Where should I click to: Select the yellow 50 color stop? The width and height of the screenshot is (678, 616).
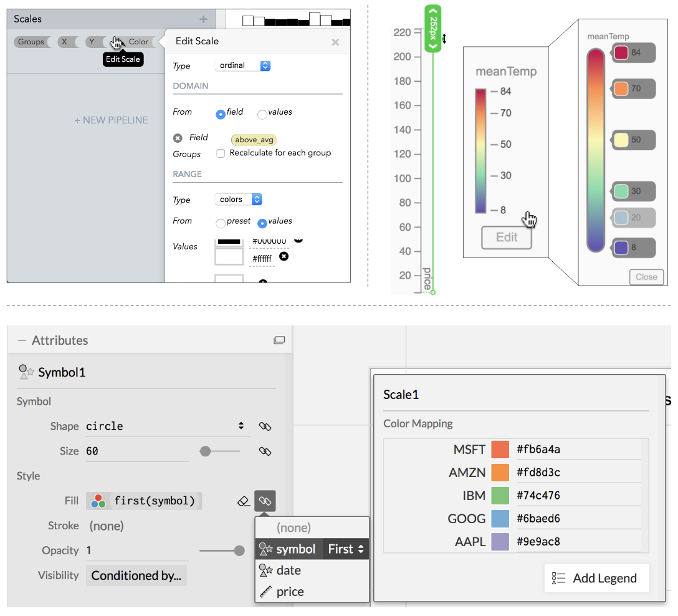(634, 140)
